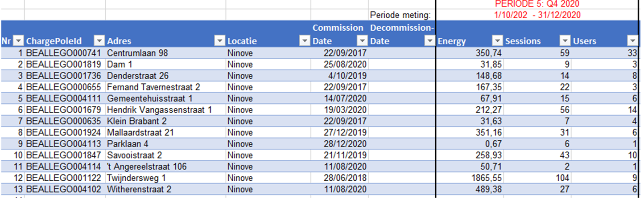Open the ChargePoleId filter dropdown arrow
This screenshot has height=199, width=644.
tap(99, 41)
